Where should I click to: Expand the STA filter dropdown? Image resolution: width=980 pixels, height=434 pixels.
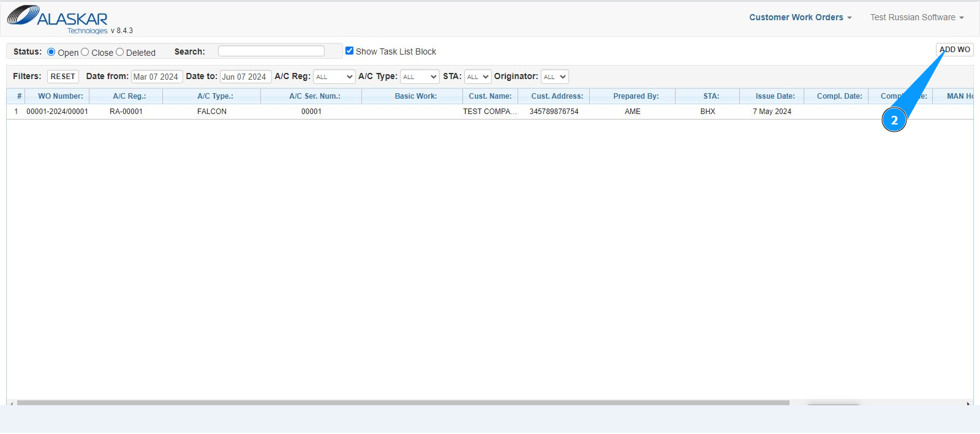478,77
